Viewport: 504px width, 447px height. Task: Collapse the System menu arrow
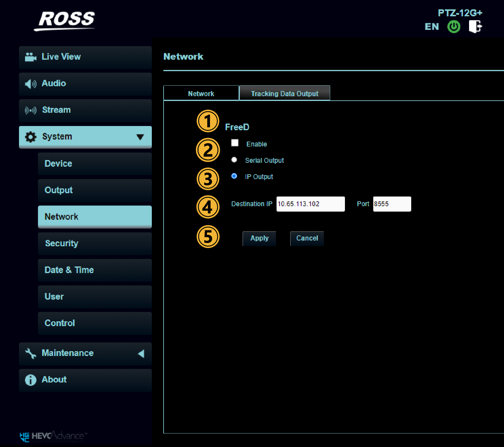[140, 137]
